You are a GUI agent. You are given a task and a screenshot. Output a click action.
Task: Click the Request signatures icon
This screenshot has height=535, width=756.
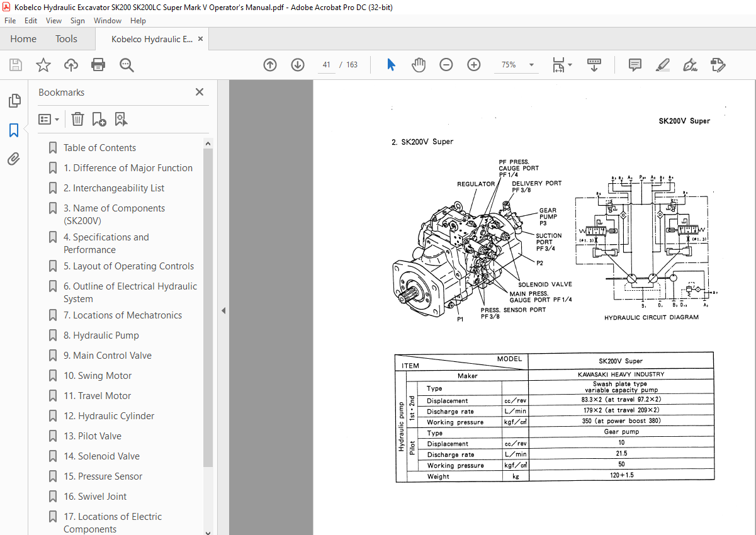718,65
